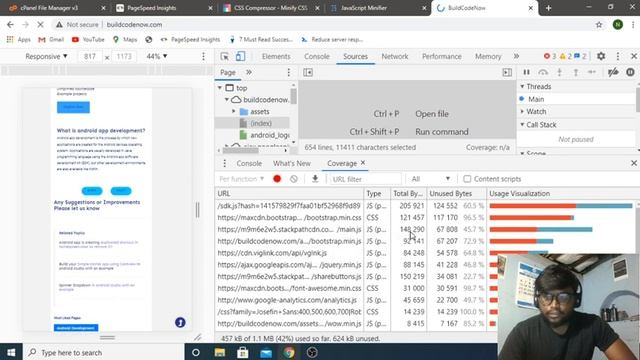Expand the assets folder
The image size is (640, 360).
pos(234,111)
